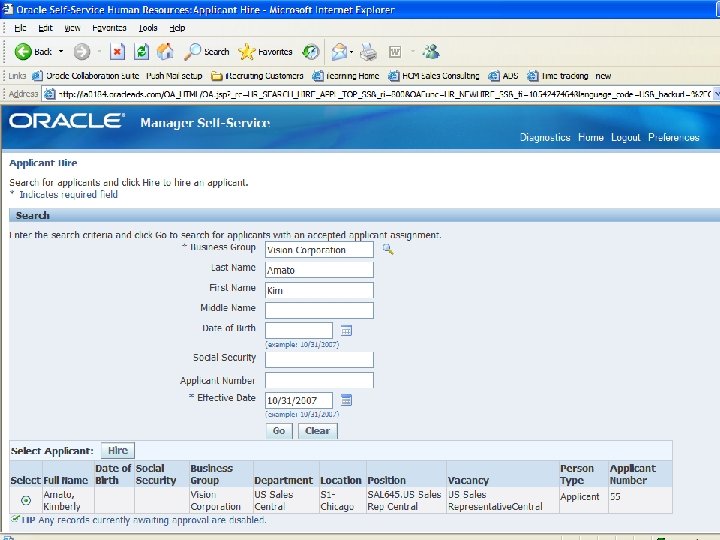Click the Edit with Word icon
Viewport: 720px width, 540px height.
click(395, 52)
